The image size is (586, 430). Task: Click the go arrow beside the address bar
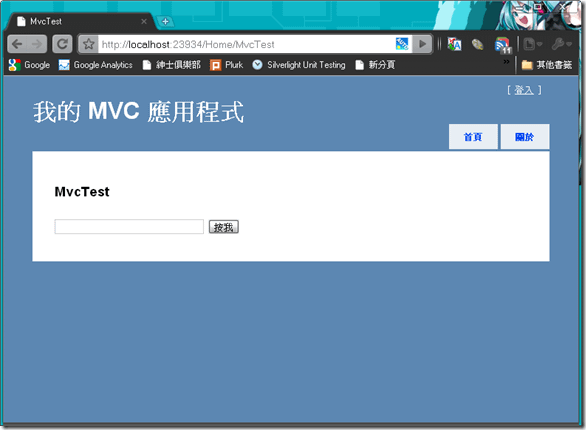click(x=422, y=44)
